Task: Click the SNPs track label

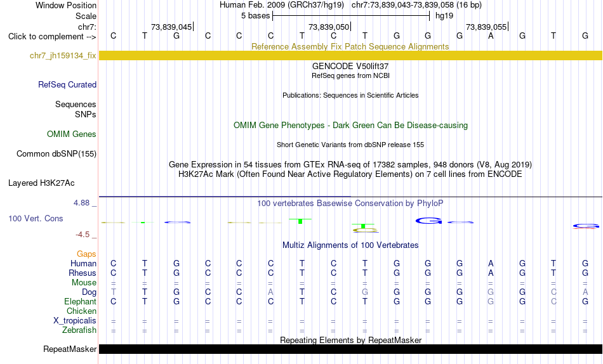Action: pyautogui.click(x=86, y=115)
